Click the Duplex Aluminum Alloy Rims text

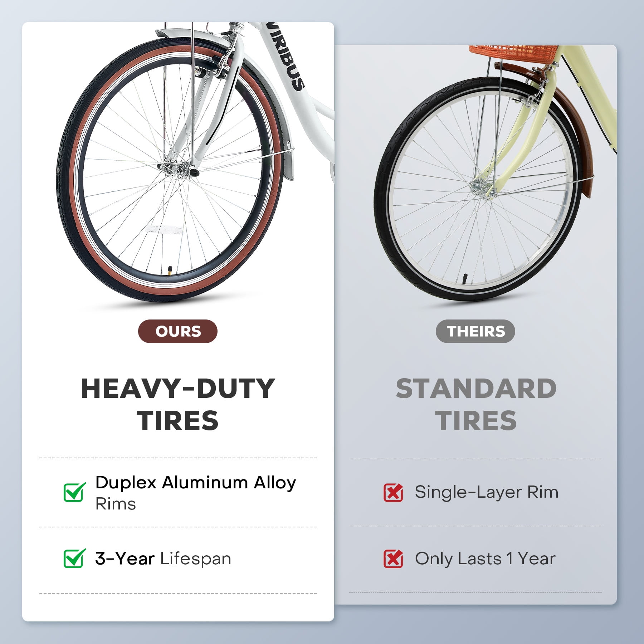(196, 493)
